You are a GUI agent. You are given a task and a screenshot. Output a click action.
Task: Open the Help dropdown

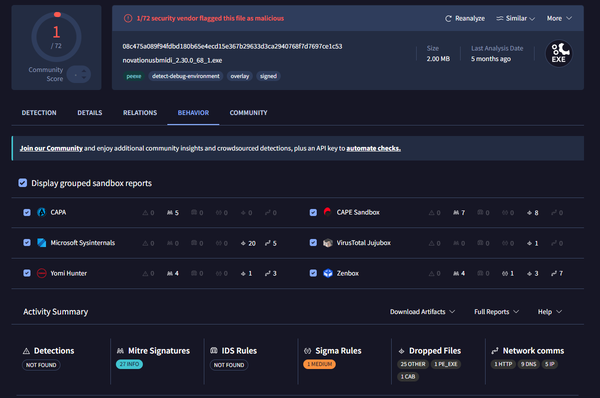(x=550, y=312)
